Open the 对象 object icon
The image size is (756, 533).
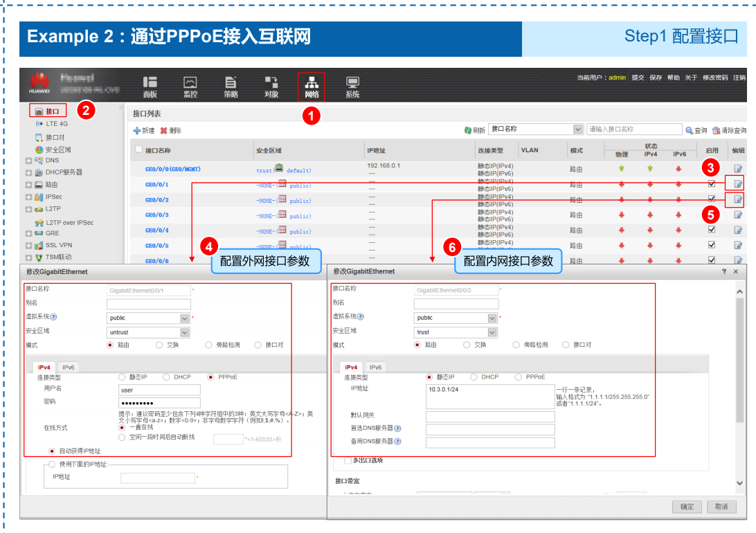[271, 86]
